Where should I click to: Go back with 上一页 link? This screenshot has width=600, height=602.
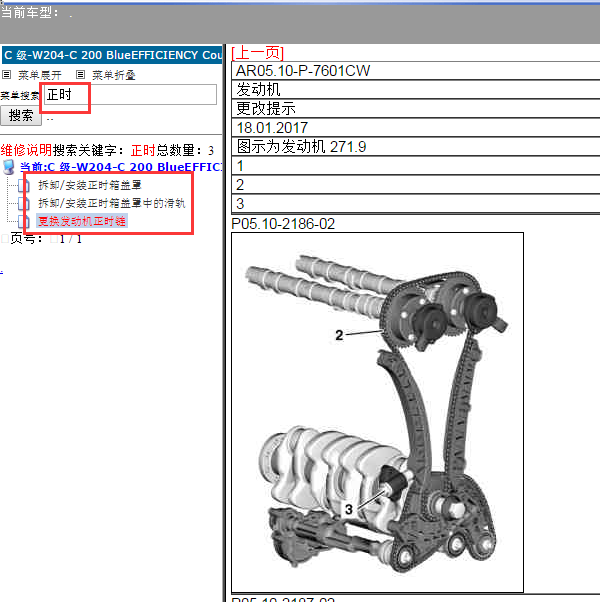click(x=258, y=53)
